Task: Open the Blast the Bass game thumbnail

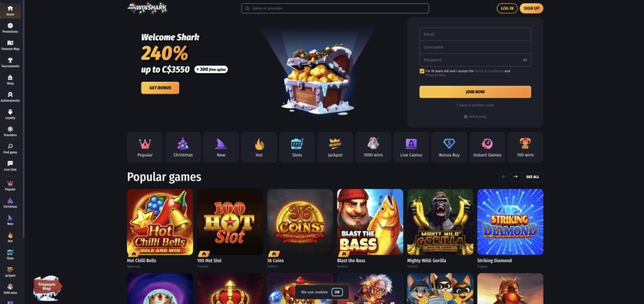Action: (x=370, y=222)
